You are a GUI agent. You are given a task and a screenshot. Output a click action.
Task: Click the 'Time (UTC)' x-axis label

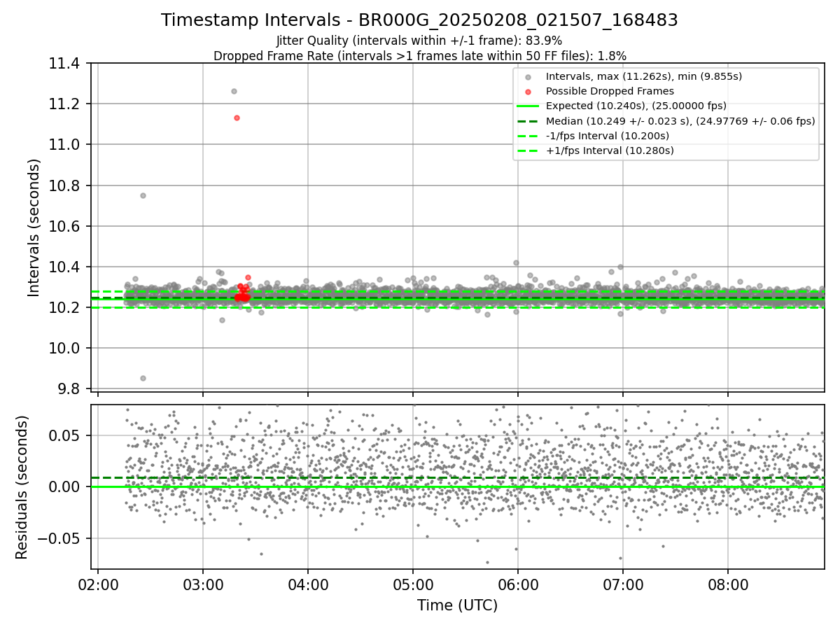pyautogui.click(x=457, y=605)
